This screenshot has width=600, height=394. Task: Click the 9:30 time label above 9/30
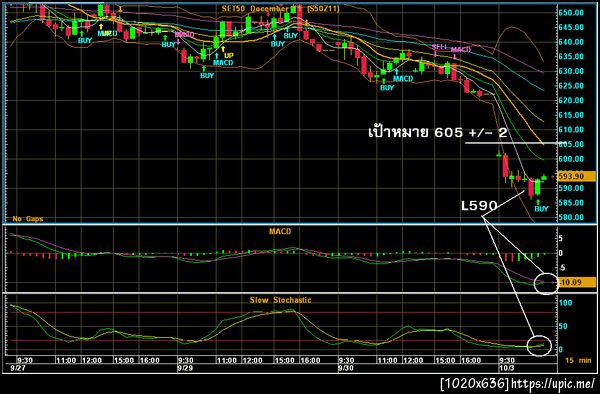coord(346,360)
